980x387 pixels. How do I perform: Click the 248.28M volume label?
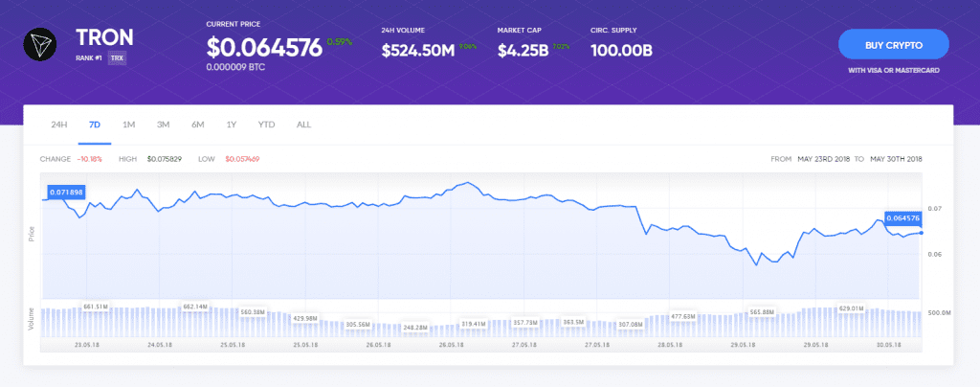pyautogui.click(x=415, y=327)
